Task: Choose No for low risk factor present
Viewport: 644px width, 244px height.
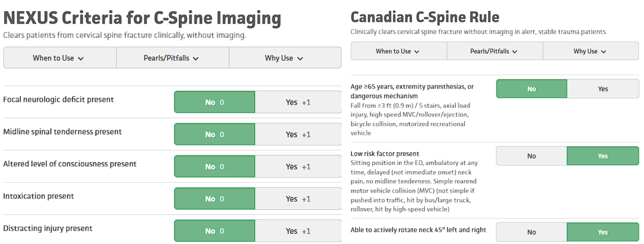Action: click(x=531, y=156)
